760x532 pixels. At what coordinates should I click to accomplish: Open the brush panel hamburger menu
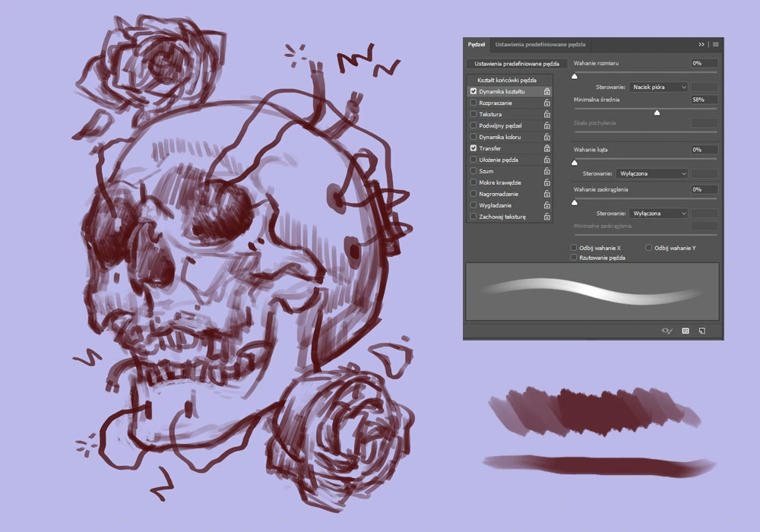coord(715,45)
